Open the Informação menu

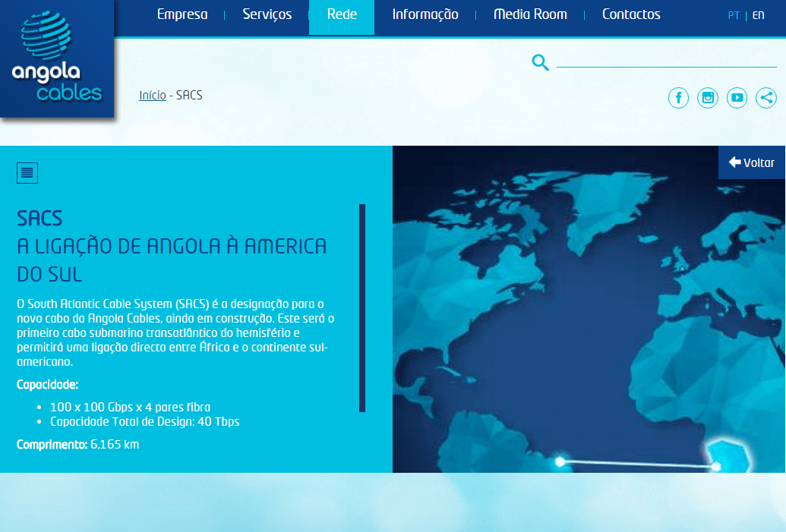[x=425, y=14]
